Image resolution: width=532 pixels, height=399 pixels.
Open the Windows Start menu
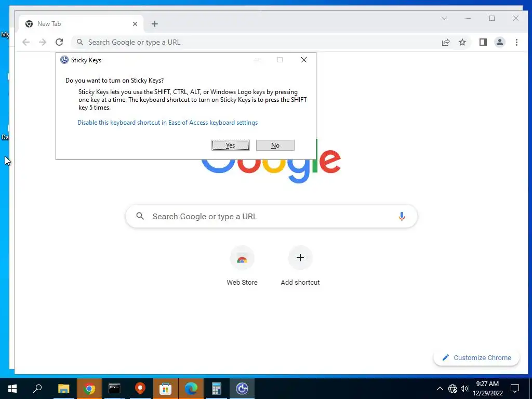point(12,389)
